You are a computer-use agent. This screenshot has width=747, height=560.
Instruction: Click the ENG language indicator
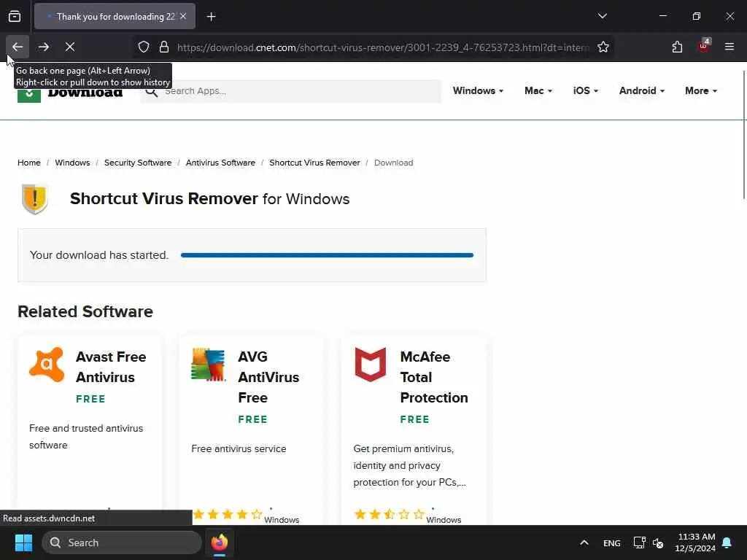click(x=612, y=542)
